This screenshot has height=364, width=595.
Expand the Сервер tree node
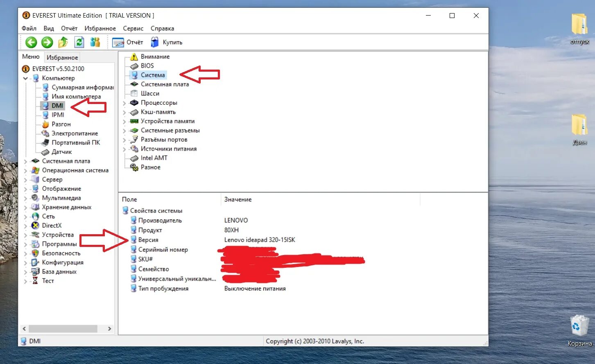[25, 180]
